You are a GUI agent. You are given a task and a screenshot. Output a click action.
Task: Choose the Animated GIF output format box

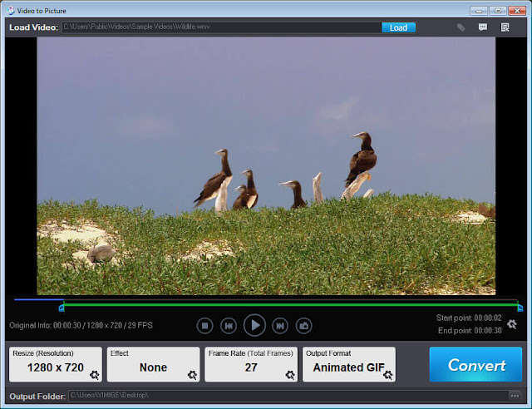tap(349, 364)
